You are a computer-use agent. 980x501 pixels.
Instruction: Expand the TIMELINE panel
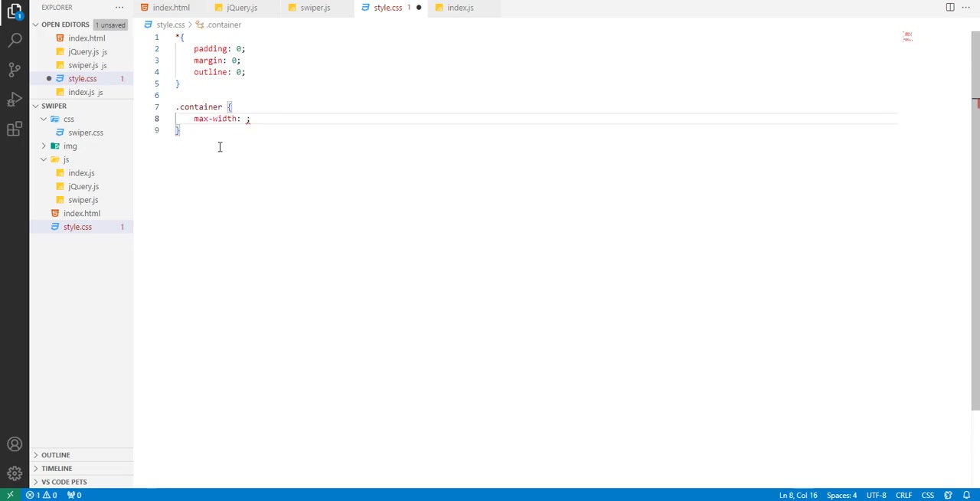(57, 468)
